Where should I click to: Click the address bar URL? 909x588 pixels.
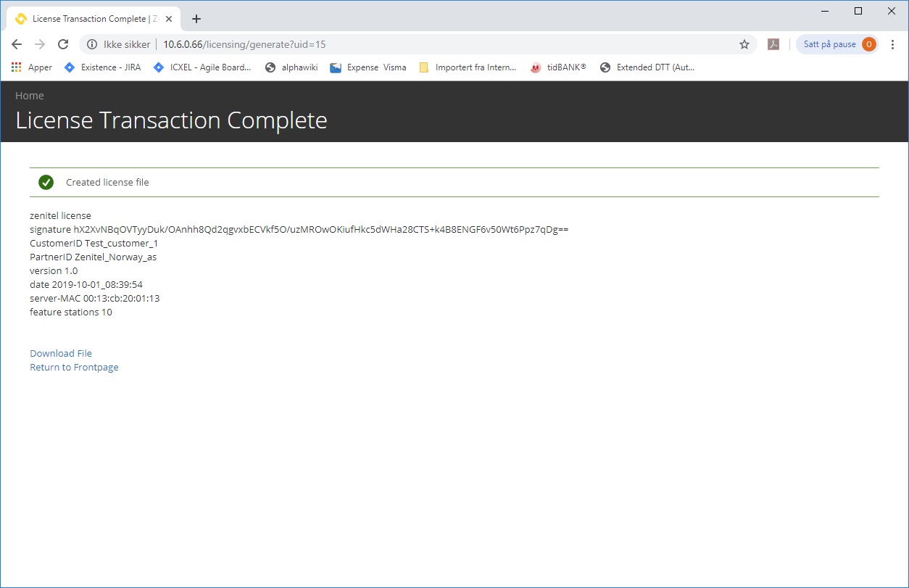tap(244, 44)
